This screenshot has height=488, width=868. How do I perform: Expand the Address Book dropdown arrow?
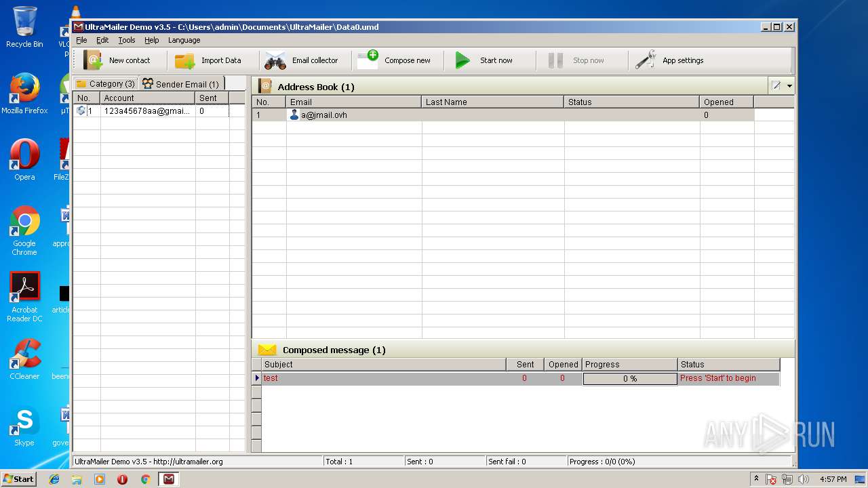tap(789, 86)
